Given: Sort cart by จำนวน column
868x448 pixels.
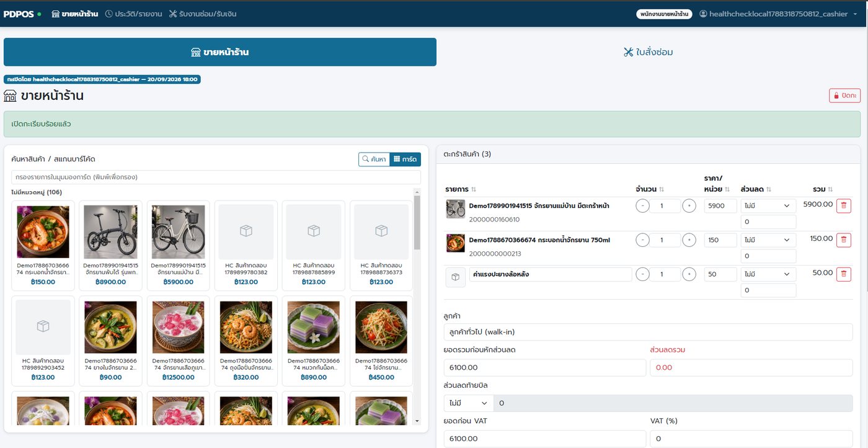Looking at the screenshot, I should [650, 189].
